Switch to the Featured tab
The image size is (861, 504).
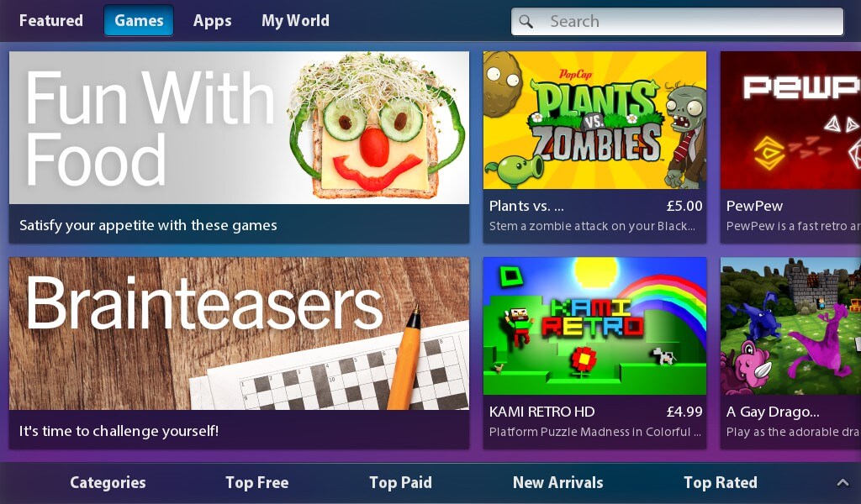pos(51,21)
